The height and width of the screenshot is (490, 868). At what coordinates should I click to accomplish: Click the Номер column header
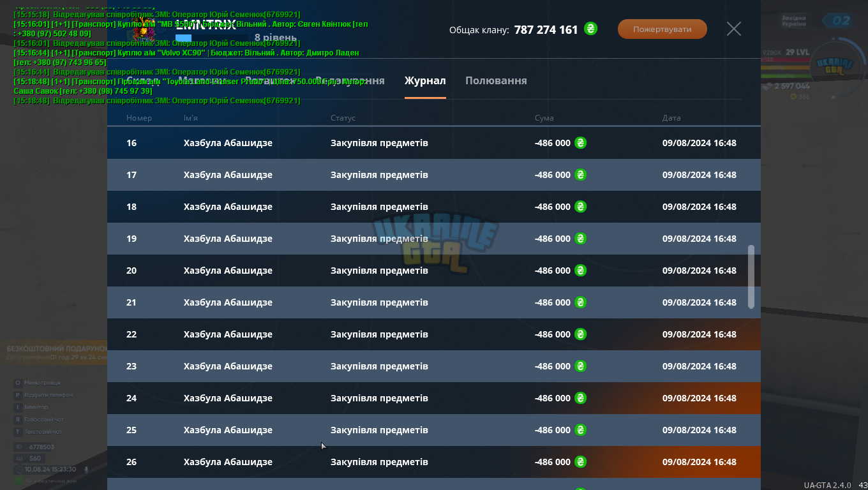click(139, 118)
